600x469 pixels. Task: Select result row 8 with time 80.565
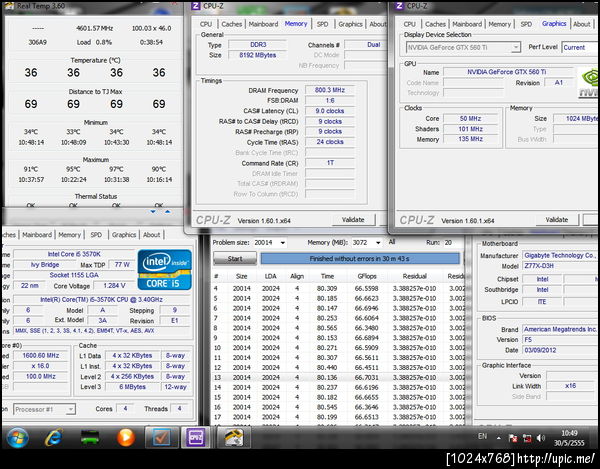coord(338,328)
